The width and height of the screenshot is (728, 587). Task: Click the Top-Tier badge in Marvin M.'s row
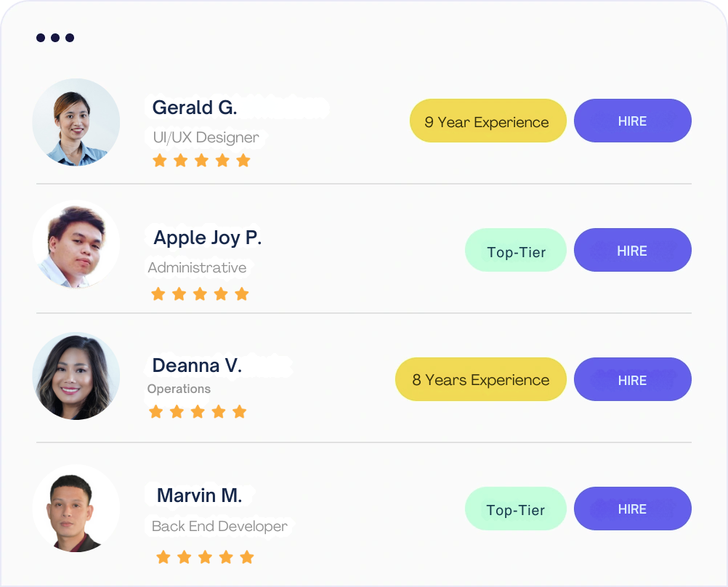pyautogui.click(x=516, y=509)
